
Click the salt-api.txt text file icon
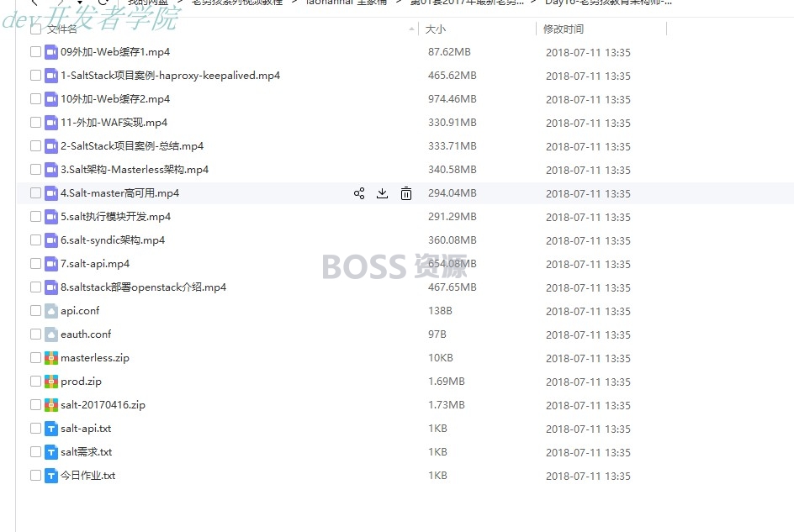click(x=51, y=429)
